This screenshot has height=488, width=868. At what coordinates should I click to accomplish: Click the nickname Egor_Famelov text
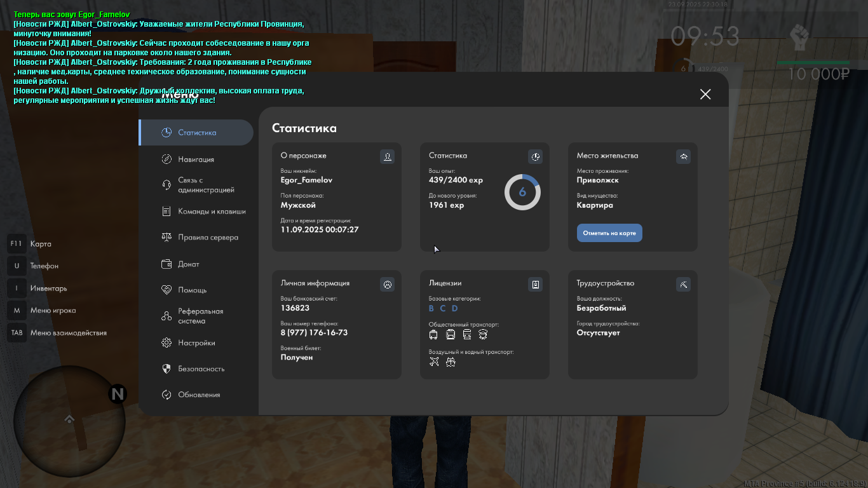click(306, 180)
